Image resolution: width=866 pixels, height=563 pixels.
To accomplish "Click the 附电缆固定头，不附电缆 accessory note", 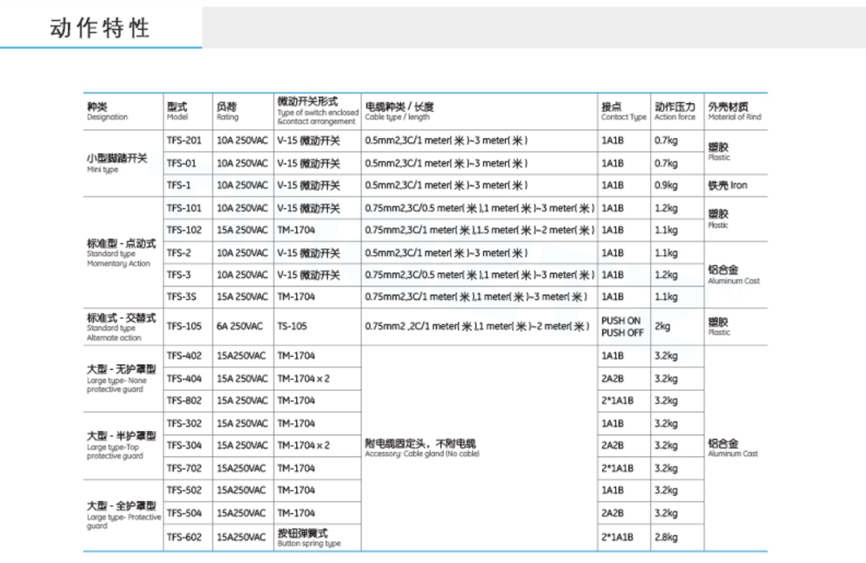I will 422,448.
